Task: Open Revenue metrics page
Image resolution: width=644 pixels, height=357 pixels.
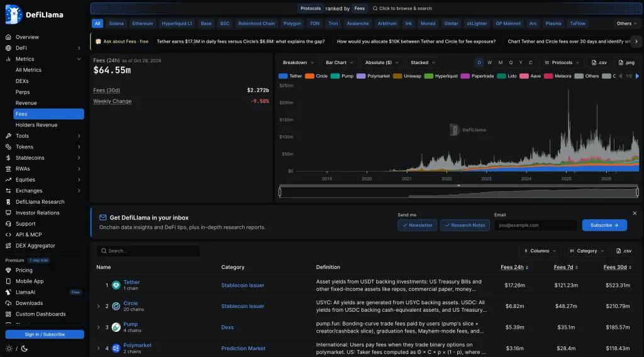Action: tap(26, 103)
